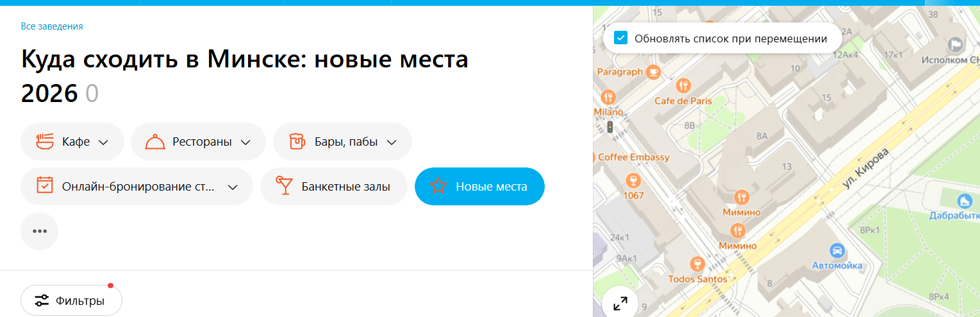Toggle the 'Банкетные залы' filter chip

(x=333, y=187)
